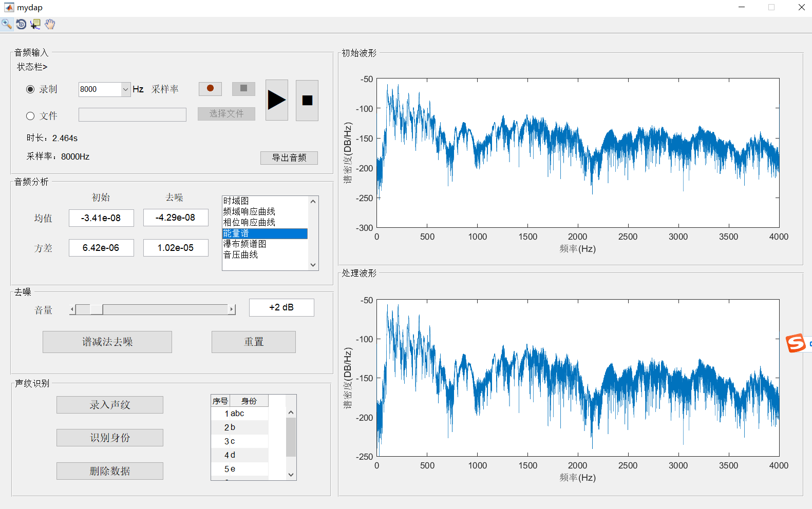Click the denoised mean field -4.29e-08
The width and height of the screenshot is (812, 509).
click(x=176, y=218)
